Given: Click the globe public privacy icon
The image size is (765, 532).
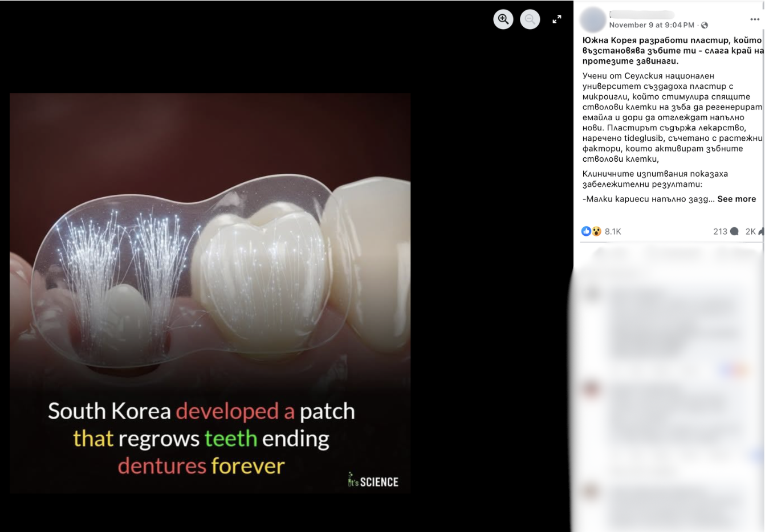Looking at the screenshot, I should point(705,25).
